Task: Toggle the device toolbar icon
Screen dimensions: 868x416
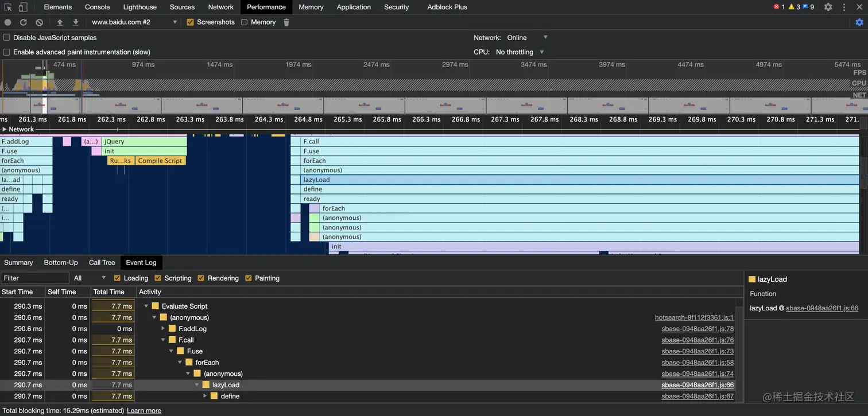Action: point(23,7)
